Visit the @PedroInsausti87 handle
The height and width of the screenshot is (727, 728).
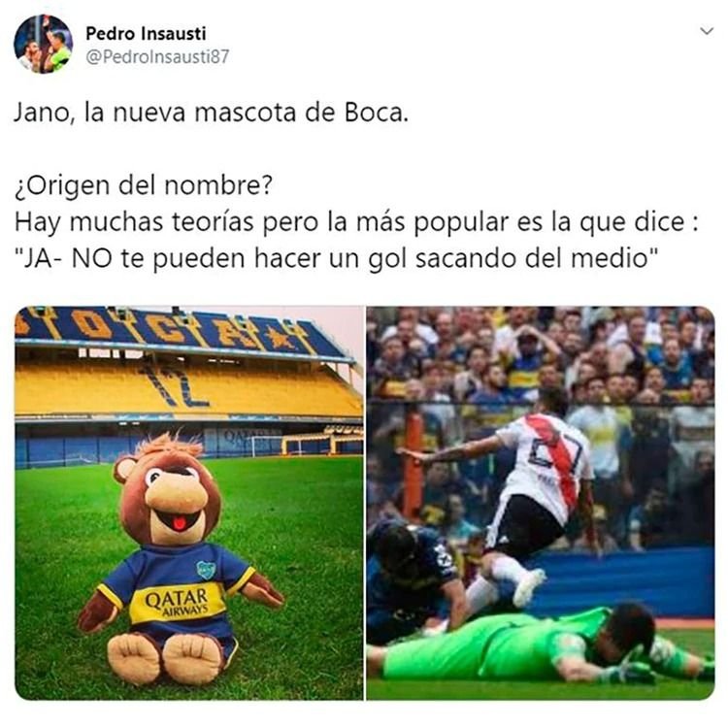157,56
